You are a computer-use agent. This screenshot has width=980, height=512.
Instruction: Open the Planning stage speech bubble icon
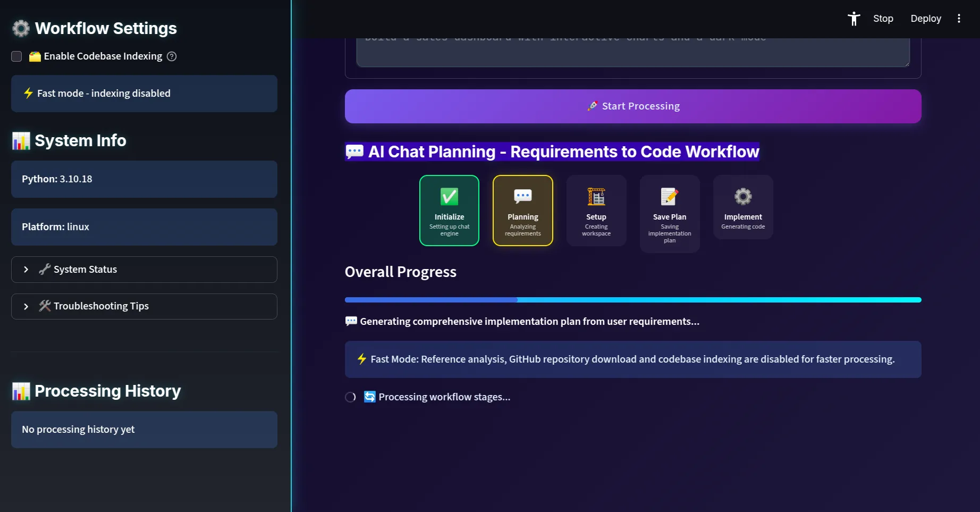coord(522,196)
